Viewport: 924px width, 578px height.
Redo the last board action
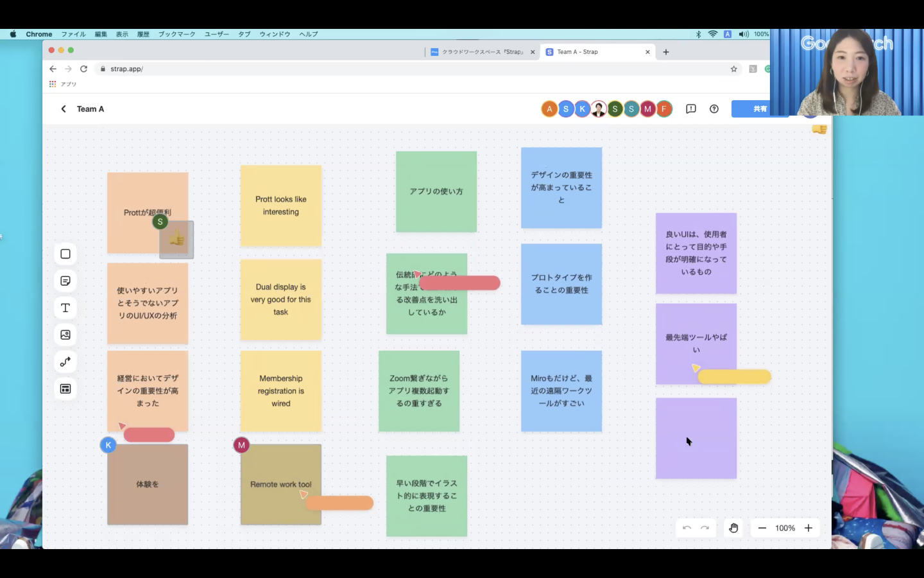click(705, 528)
